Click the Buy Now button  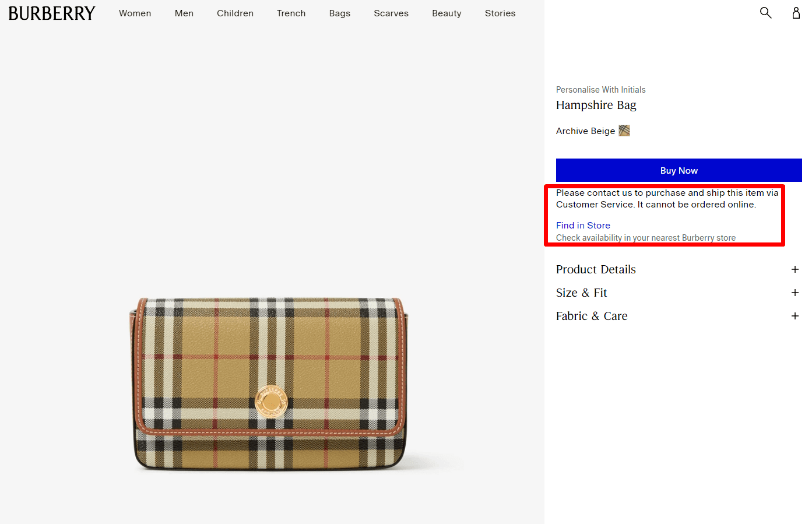[679, 170]
